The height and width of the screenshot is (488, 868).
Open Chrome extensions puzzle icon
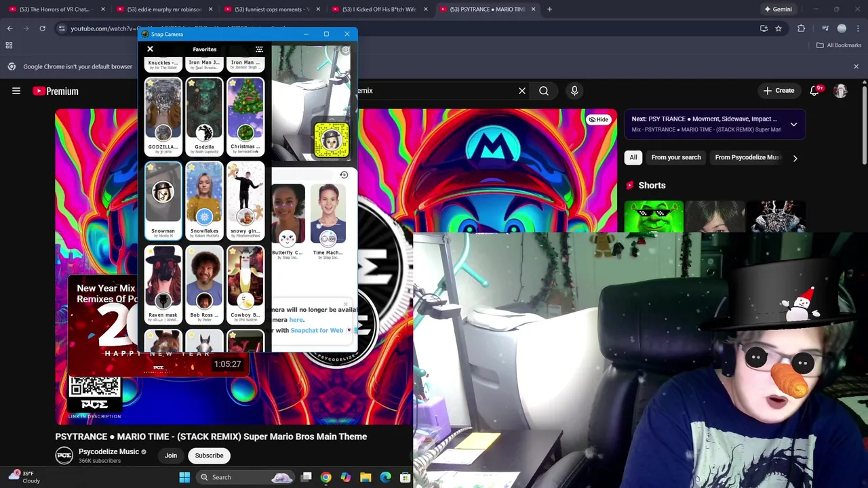[802, 28]
